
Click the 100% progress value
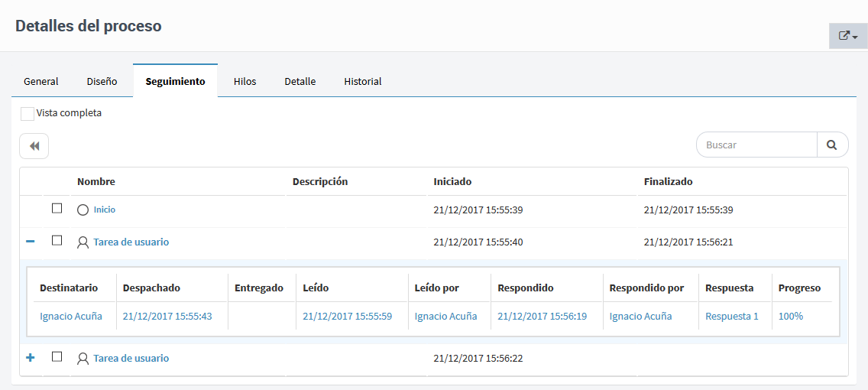click(x=791, y=317)
